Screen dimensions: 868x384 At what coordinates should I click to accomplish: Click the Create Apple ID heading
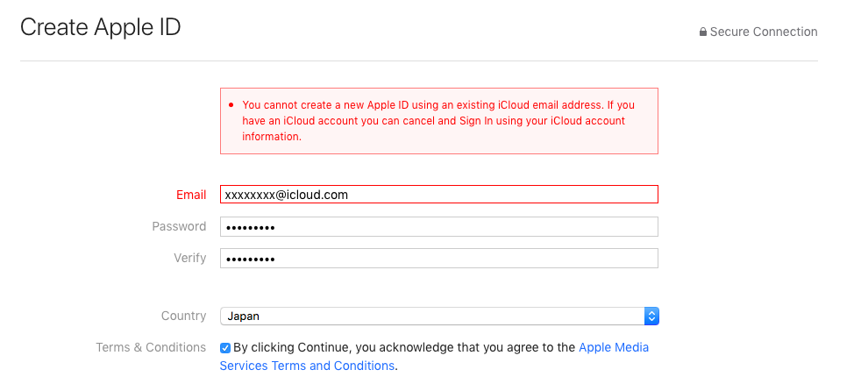pyautogui.click(x=100, y=27)
